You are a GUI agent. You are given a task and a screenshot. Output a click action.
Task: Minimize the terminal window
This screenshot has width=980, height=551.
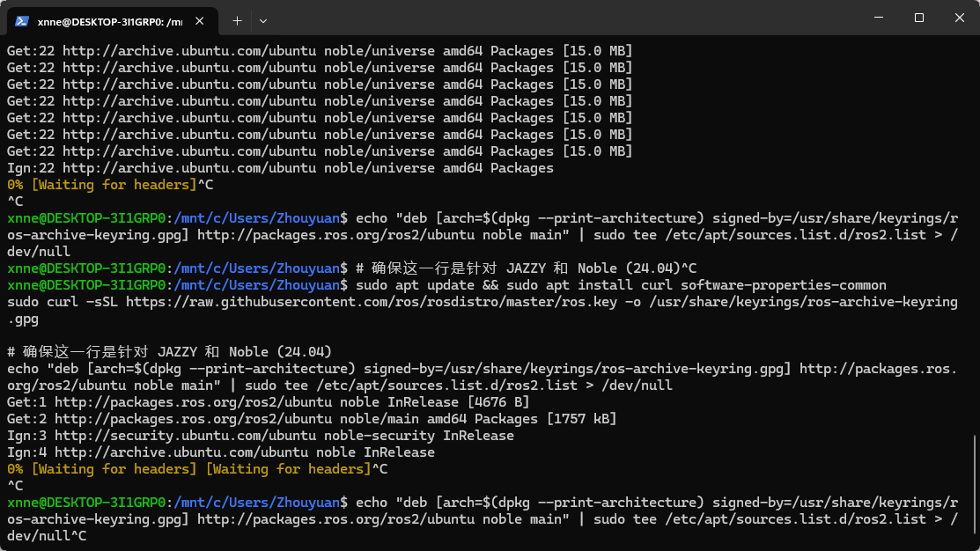(x=878, y=18)
